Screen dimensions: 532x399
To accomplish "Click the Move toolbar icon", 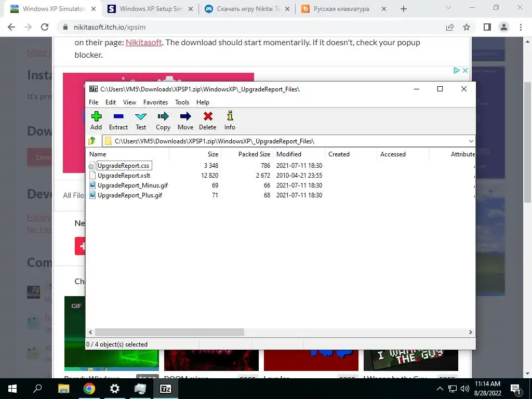I will pos(185,116).
